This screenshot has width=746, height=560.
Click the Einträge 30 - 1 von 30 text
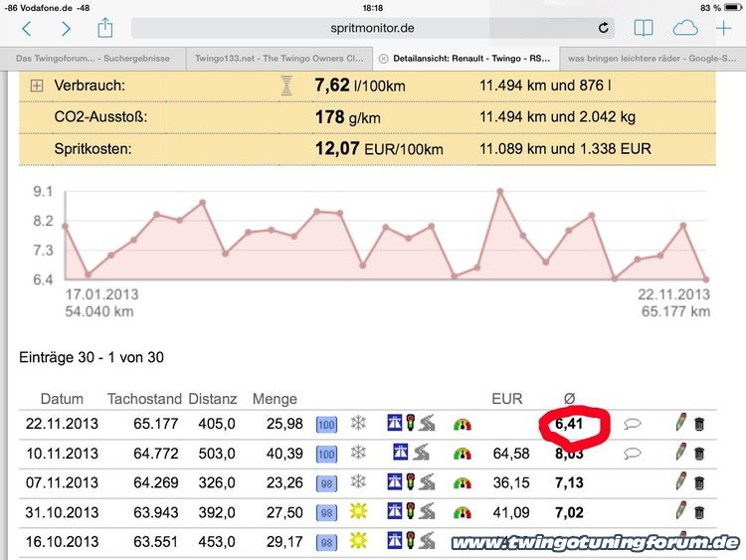[x=92, y=357]
